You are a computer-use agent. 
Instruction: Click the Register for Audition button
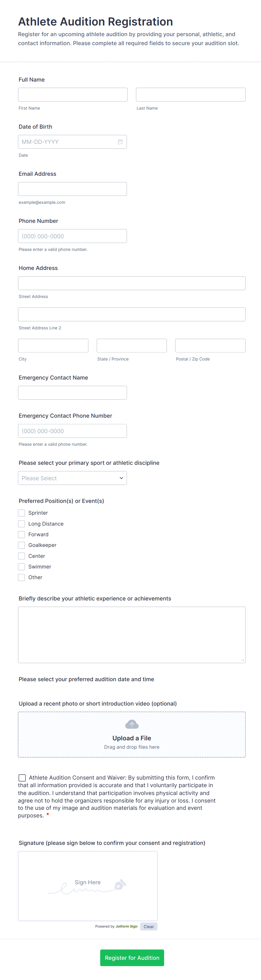(132, 958)
